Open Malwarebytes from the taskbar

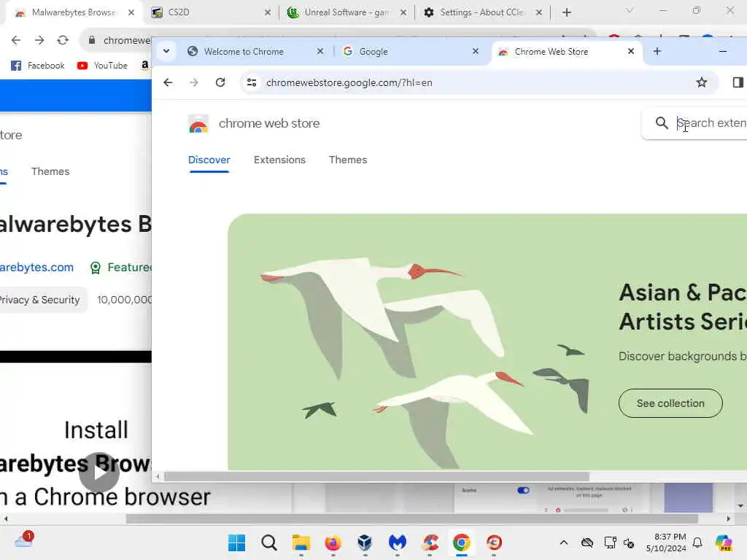pos(398,542)
